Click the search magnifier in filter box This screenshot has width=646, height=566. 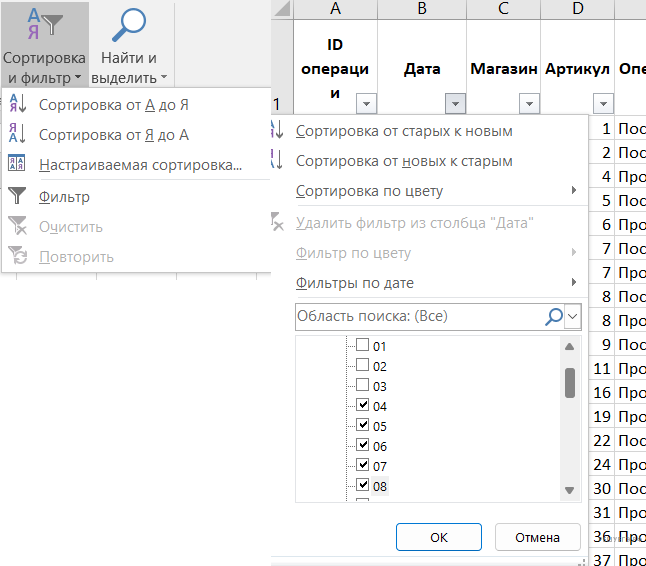click(553, 316)
